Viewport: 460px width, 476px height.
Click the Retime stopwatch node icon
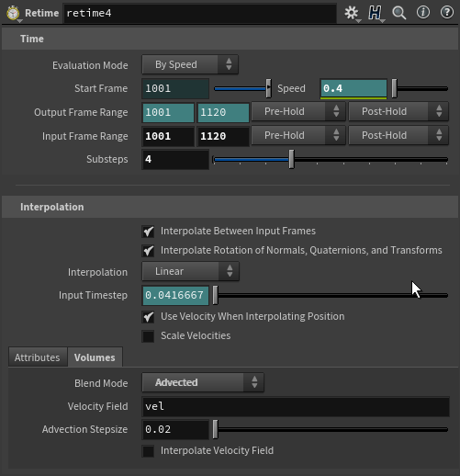point(13,13)
